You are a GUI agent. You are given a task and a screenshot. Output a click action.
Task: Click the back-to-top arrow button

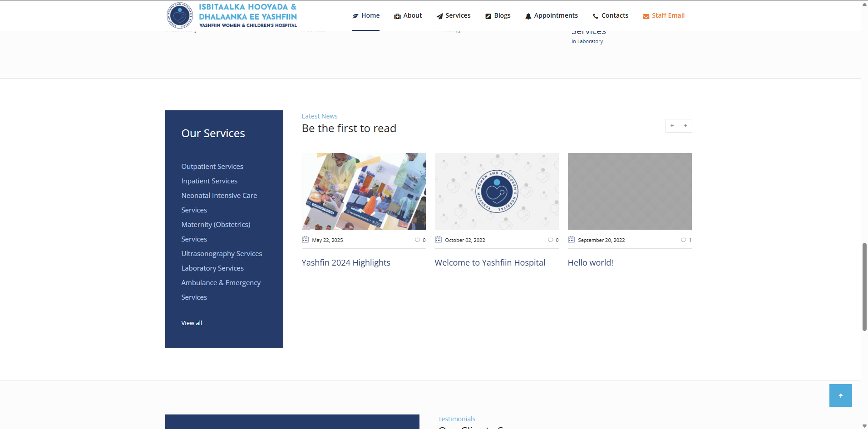pyautogui.click(x=841, y=395)
